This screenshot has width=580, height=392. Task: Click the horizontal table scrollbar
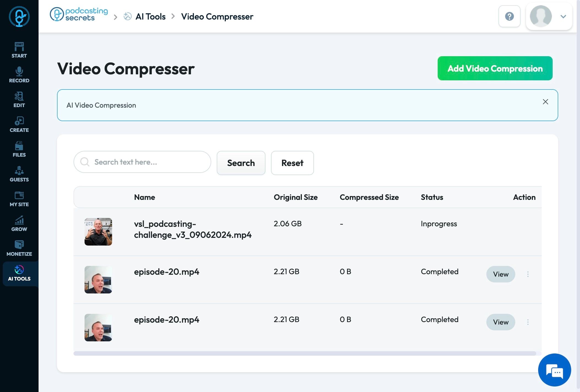pyautogui.click(x=305, y=353)
